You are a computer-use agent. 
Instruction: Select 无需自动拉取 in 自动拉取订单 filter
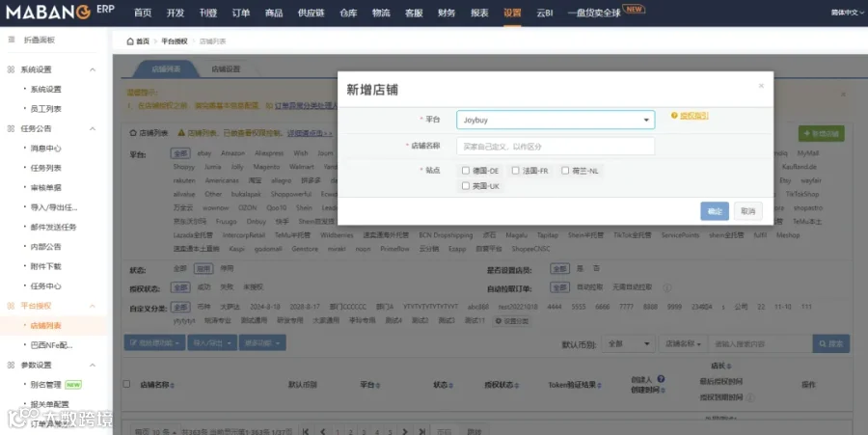point(632,287)
